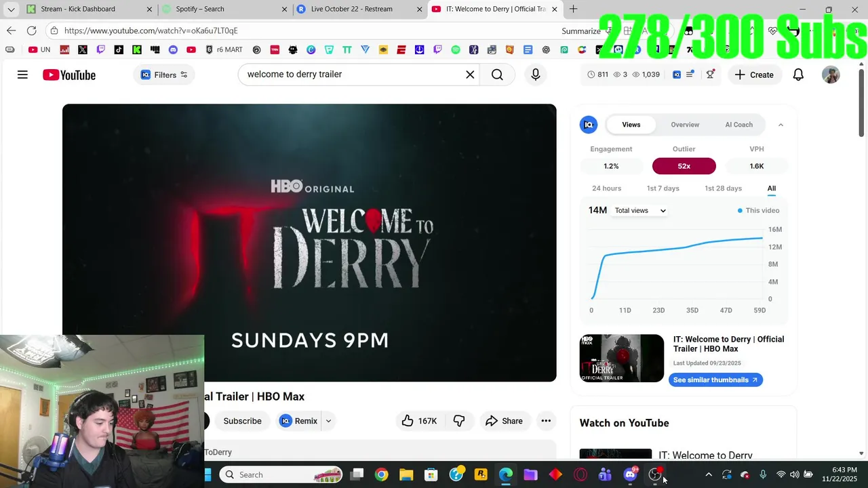Collapse the vidIQ panel with the chevron
Viewport: 868px width, 488px height.
click(781, 125)
